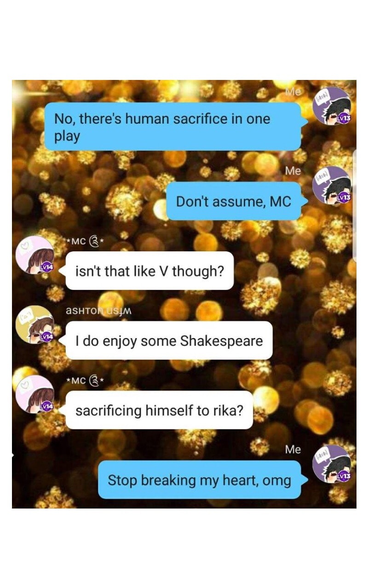Open ashton's avatar beside the Shakespeare message
The image size is (368, 588).
34,324
